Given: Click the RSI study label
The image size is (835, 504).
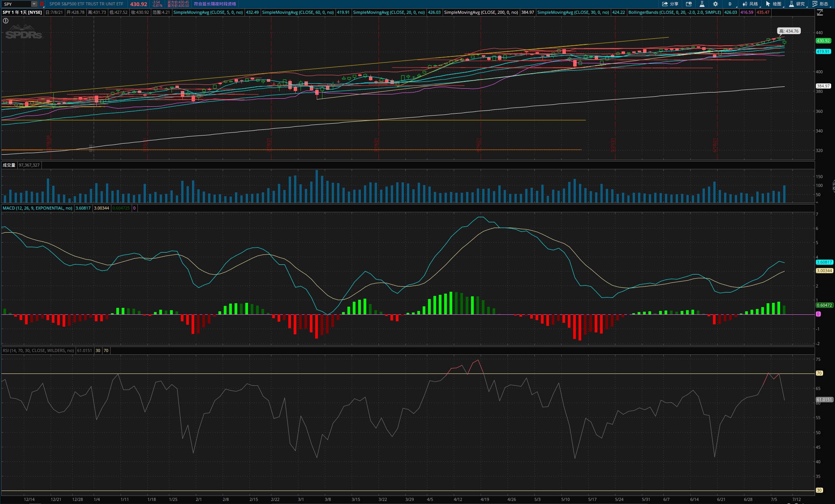Looking at the screenshot, I should (38, 350).
